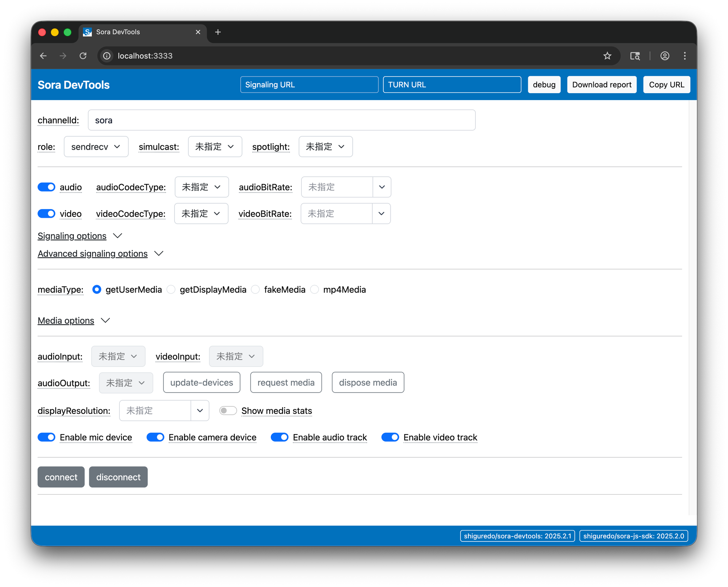Toggle Enable camera device switch
728x587 pixels.
point(155,437)
